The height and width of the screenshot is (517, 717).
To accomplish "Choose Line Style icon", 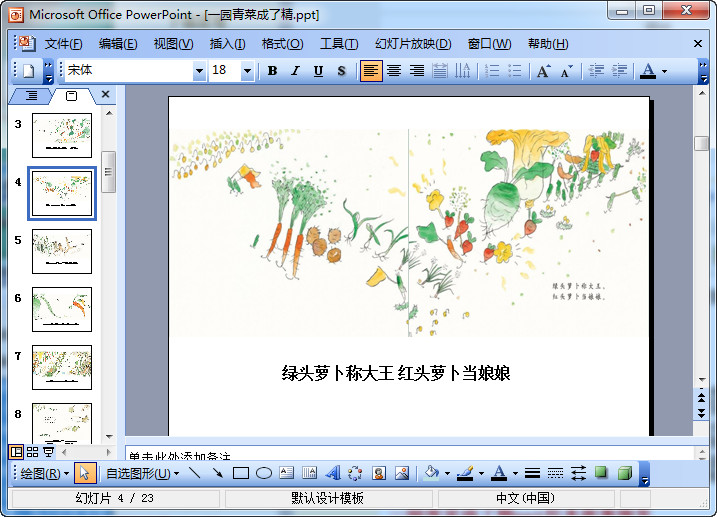I will 532,473.
